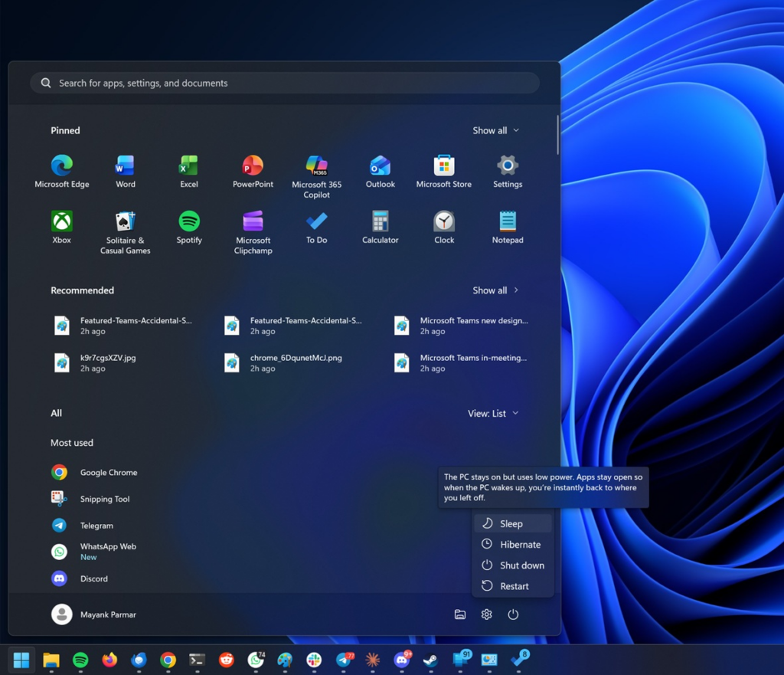Click the settings gear in Start footer
Screen dimensions: 784x675
pyautogui.click(x=486, y=614)
